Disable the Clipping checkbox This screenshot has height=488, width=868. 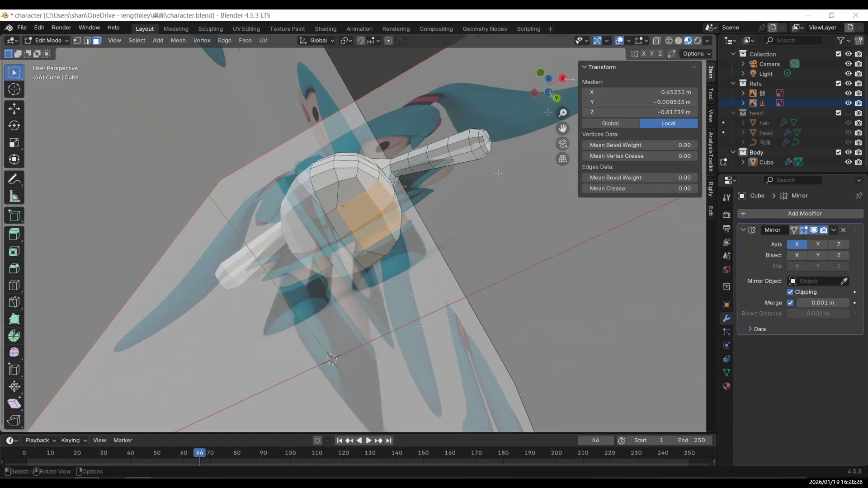pyautogui.click(x=790, y=292)
